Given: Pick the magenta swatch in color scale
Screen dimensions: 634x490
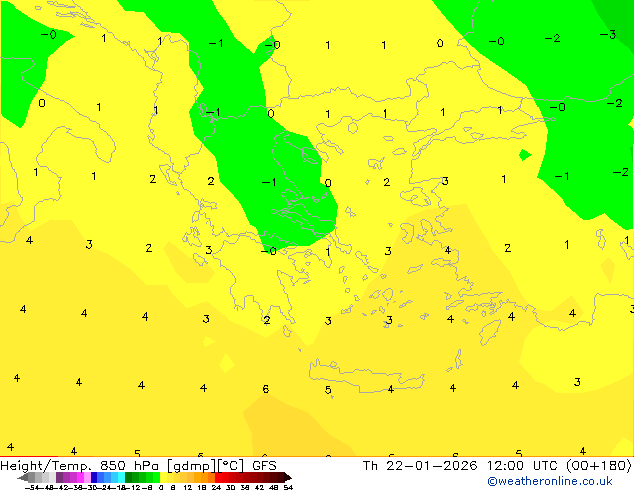Looking at the screenshot, I should point(80,477).
